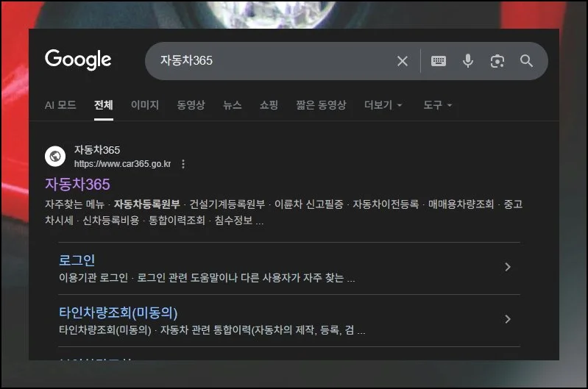Expand the 로그인 sitelink chevron
This screenshot has width=588, height=389.
tap(507, 267)
